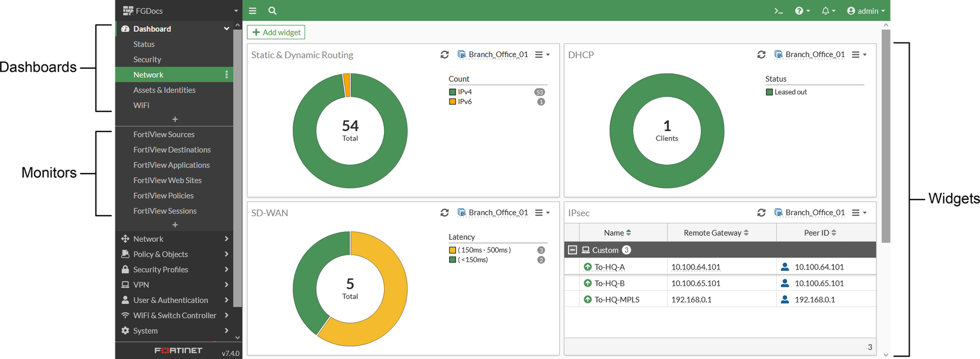
Task: Refresh the Static & Dynamic Routing widget
Action: [x=444, y=55]
